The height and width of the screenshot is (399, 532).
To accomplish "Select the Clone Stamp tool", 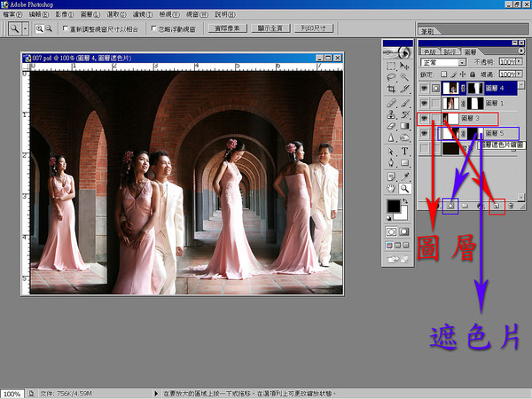I will 391,114.
